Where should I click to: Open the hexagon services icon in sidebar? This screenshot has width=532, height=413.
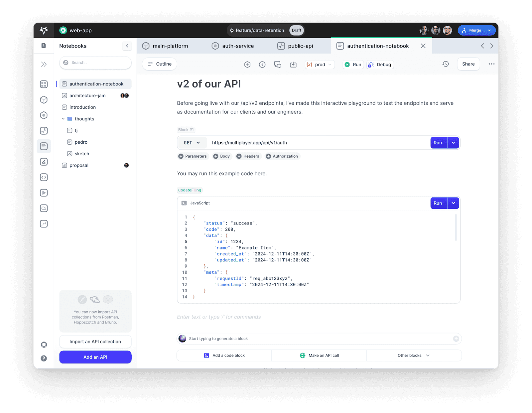(44, 115)
